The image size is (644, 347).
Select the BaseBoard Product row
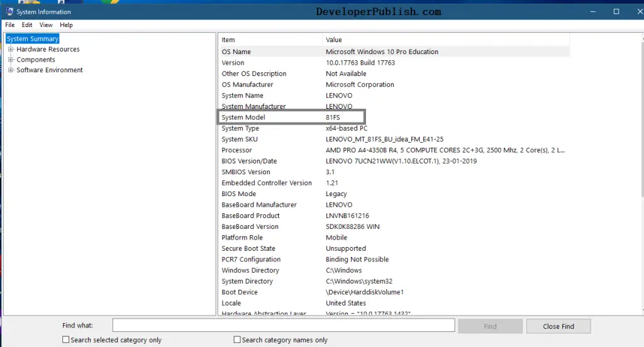394,216
